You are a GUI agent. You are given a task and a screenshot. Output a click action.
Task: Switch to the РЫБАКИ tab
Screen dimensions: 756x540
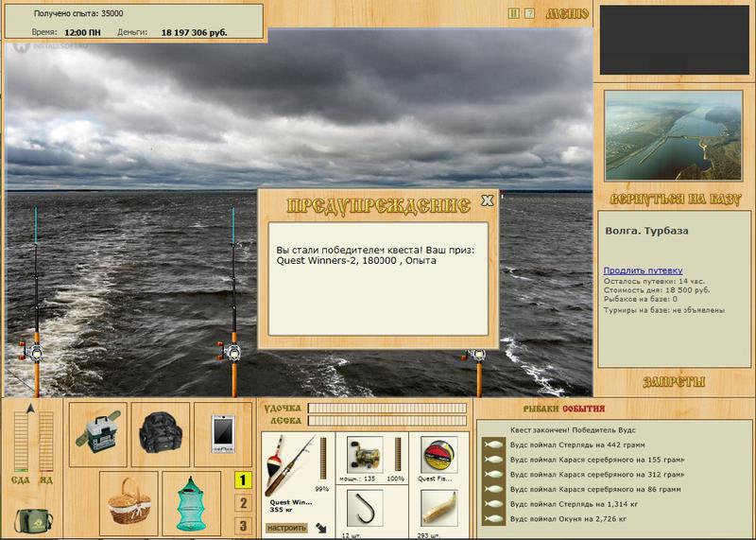pyautogui.click(x=541, y=409)
